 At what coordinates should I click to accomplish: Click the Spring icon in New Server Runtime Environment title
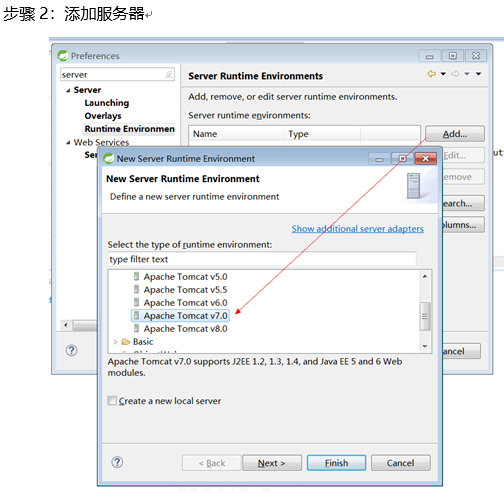pyautogui.click(x=108, y=158)
